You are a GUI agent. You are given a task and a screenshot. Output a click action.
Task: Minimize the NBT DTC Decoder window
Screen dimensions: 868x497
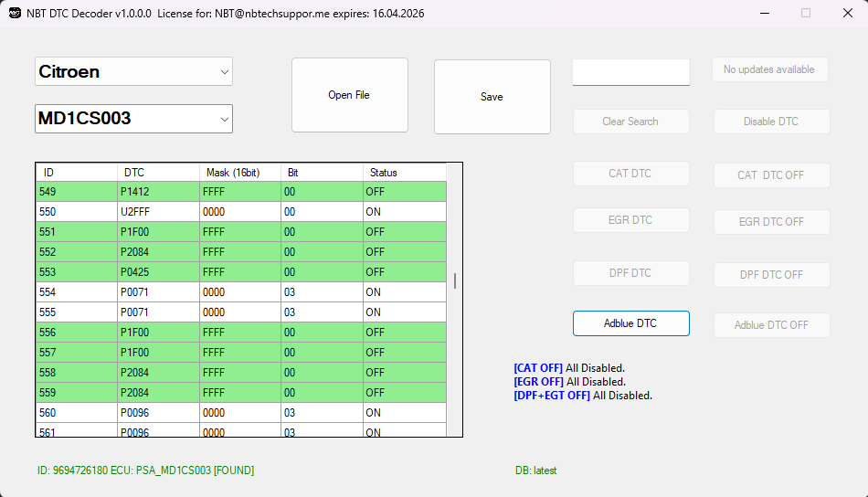[765, 13]
